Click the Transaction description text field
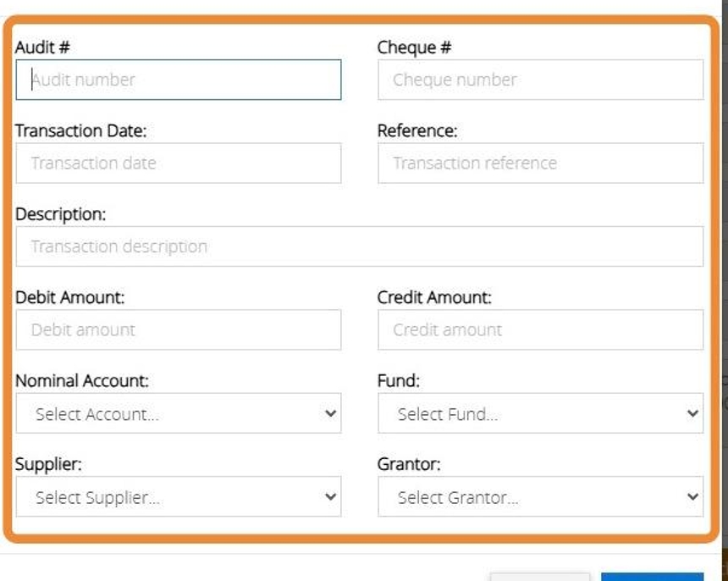Screen dimensions: 728x581 [x=359, y=246]
